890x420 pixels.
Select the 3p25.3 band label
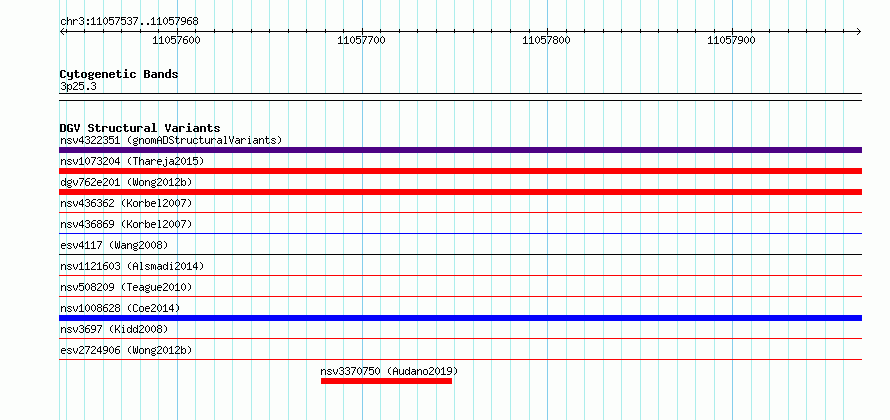click(x=79, y=86)
